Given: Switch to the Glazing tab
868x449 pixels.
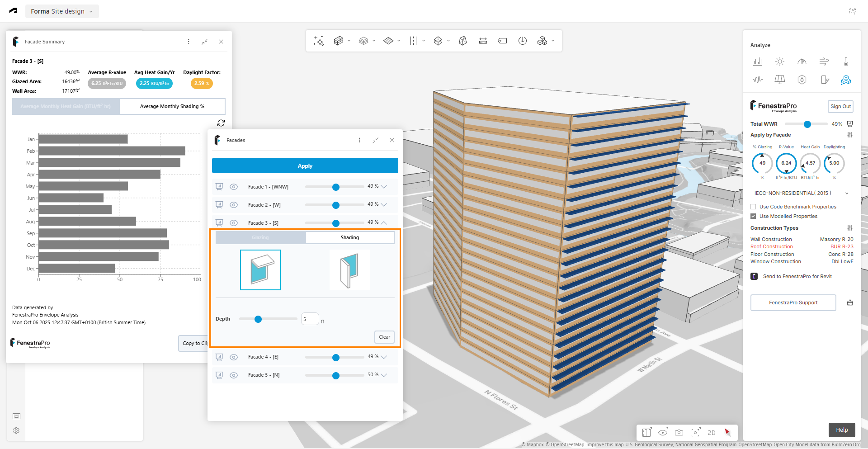Looking at the screenshot, I should click(x=260, y=237).
